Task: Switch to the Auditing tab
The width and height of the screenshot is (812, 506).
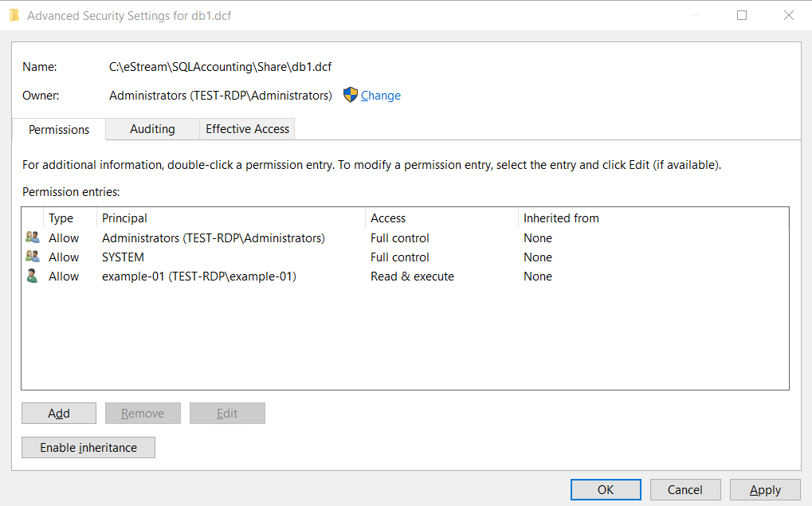Action: coord(152,129)
